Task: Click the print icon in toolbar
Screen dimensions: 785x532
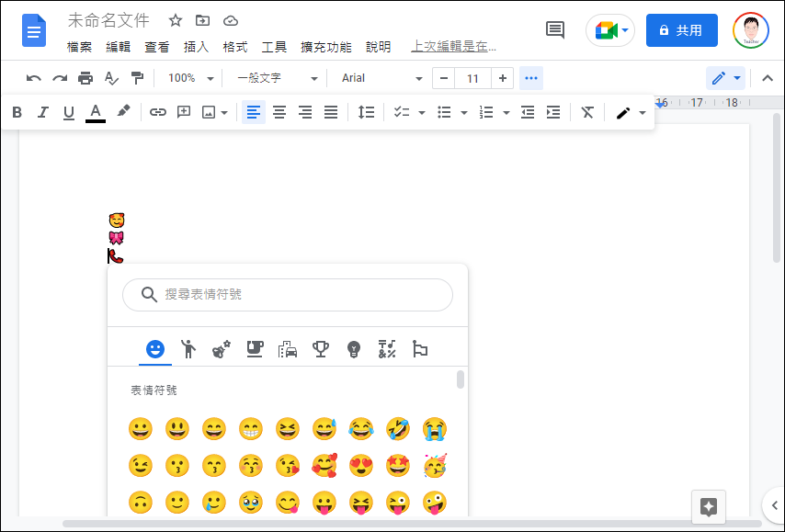Action: click(85, 78)
